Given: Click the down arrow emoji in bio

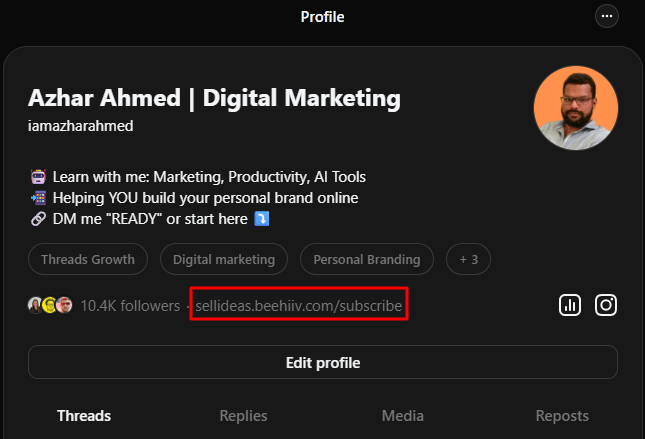Looking at the screenshot, I should click(x=263, y=218).
